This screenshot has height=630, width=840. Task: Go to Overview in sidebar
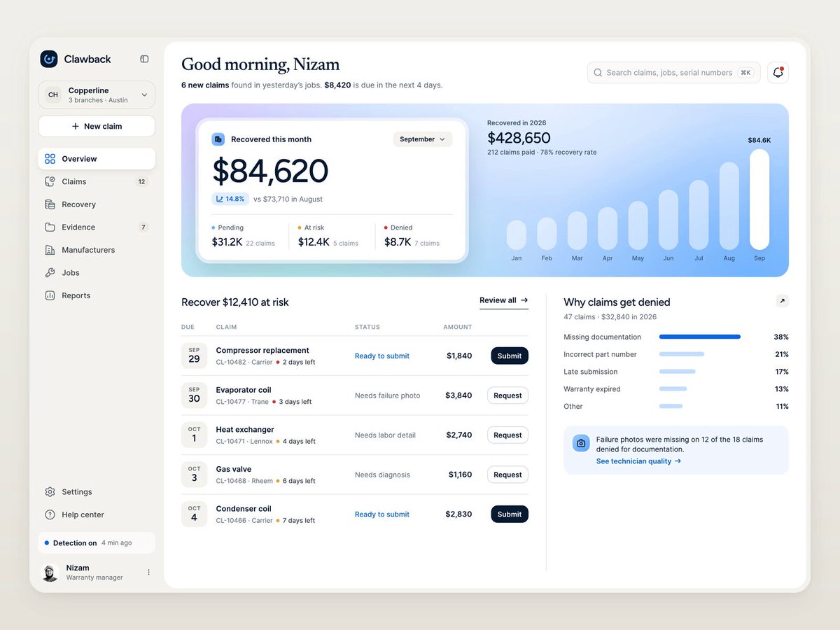[x=97, y=159]
